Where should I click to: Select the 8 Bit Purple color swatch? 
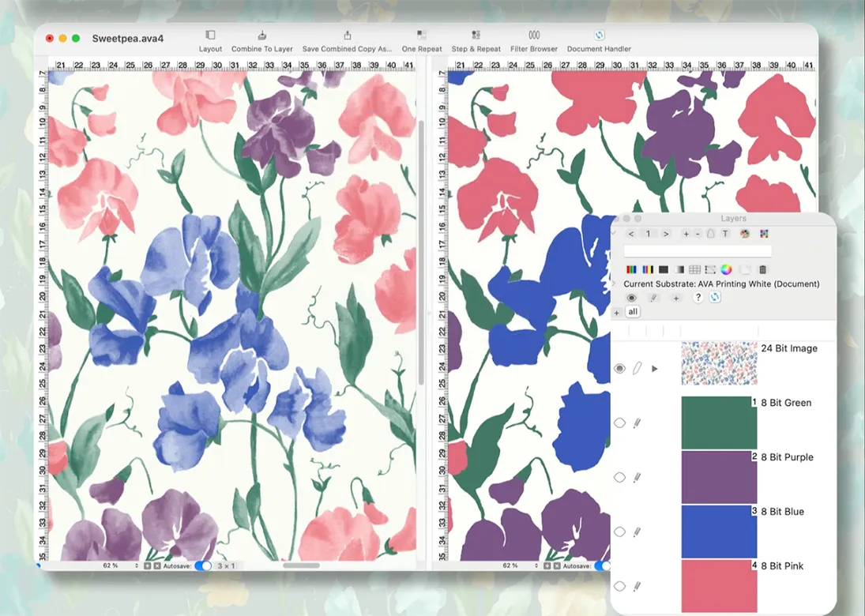[x=719, y=477]
